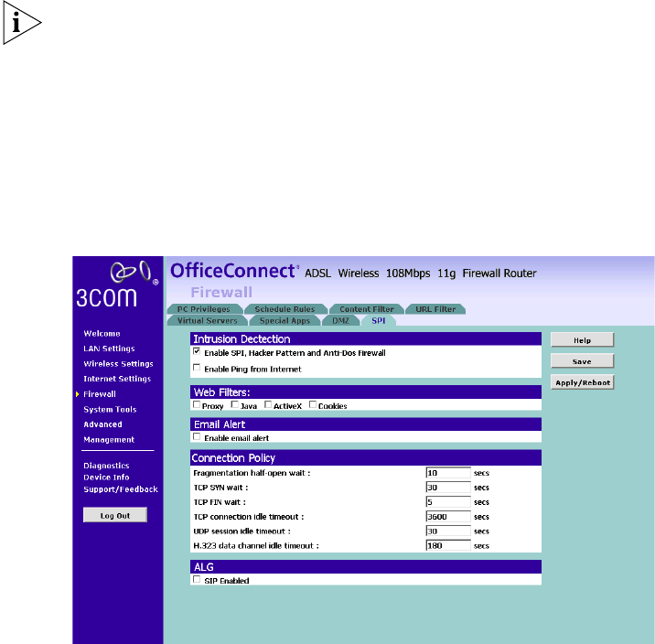This screenshot has height=644, width=655.
Task: Click the TCP FIN wait field
Action: point(448,502)
